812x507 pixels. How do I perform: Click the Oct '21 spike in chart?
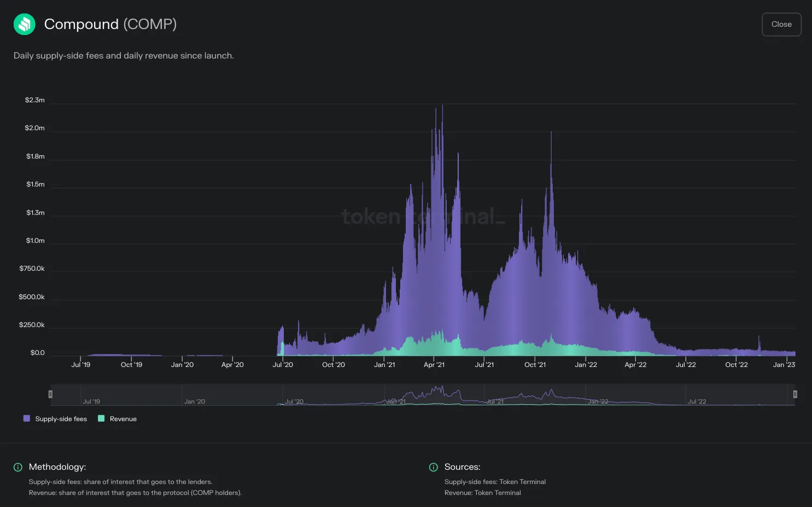(x=551, y=134)
